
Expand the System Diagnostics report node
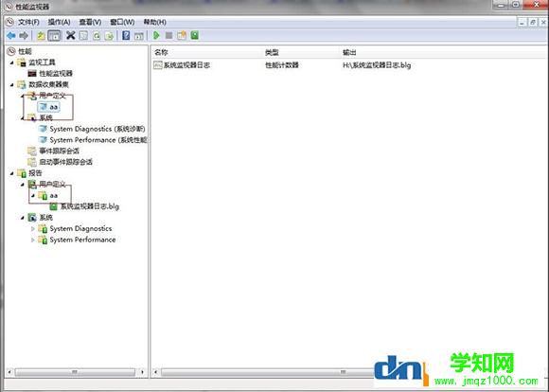point(33,229)
